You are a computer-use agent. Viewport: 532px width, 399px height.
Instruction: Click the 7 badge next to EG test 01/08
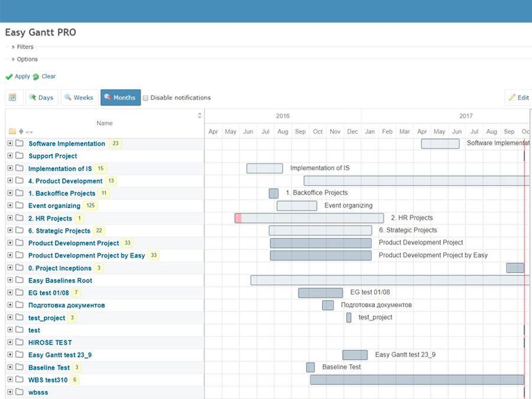(76, 293)
